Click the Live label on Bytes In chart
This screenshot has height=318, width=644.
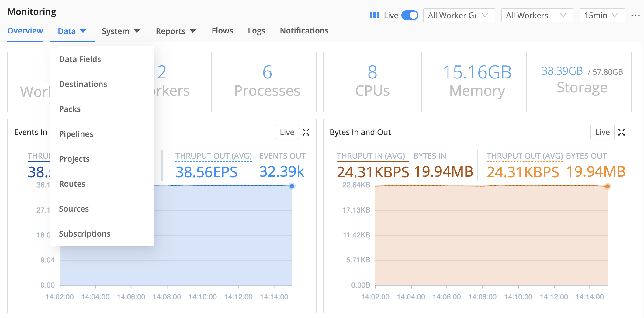(602, 132)
